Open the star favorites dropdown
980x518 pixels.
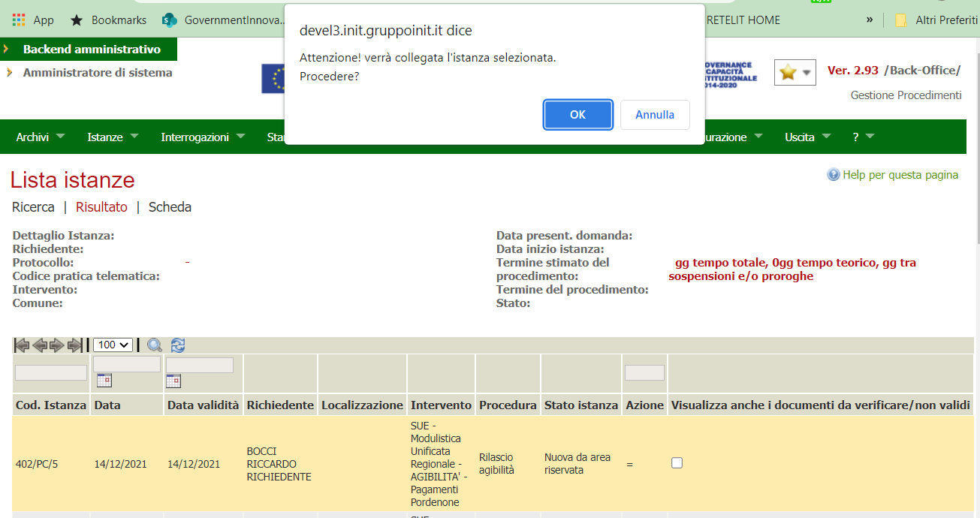click(x=795, y=72)
